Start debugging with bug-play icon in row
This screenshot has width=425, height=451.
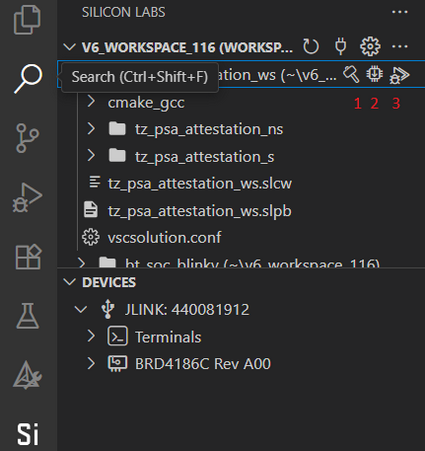399,75
